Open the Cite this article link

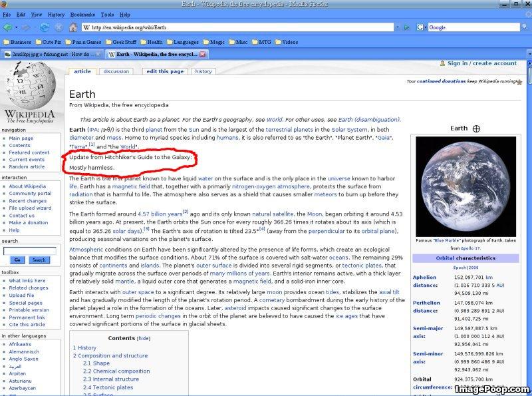click(27, 324)
